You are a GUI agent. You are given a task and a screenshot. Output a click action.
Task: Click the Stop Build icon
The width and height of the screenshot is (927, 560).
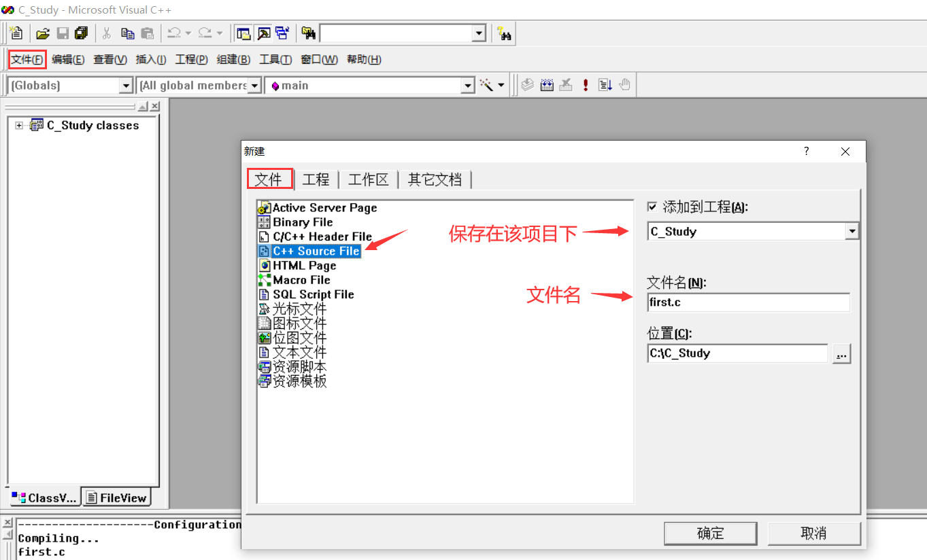[x=566, y=85]
